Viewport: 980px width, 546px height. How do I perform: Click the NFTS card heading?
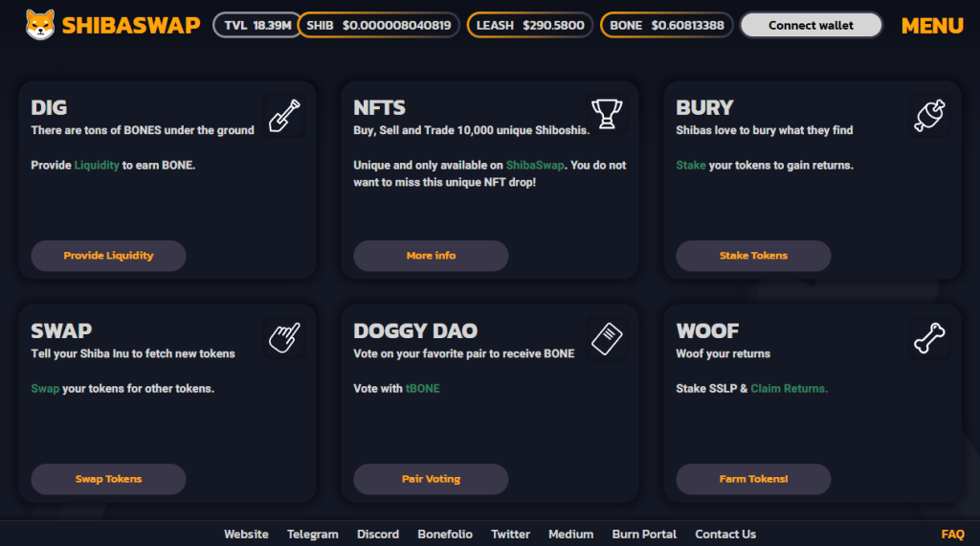[x=379, y=107]
